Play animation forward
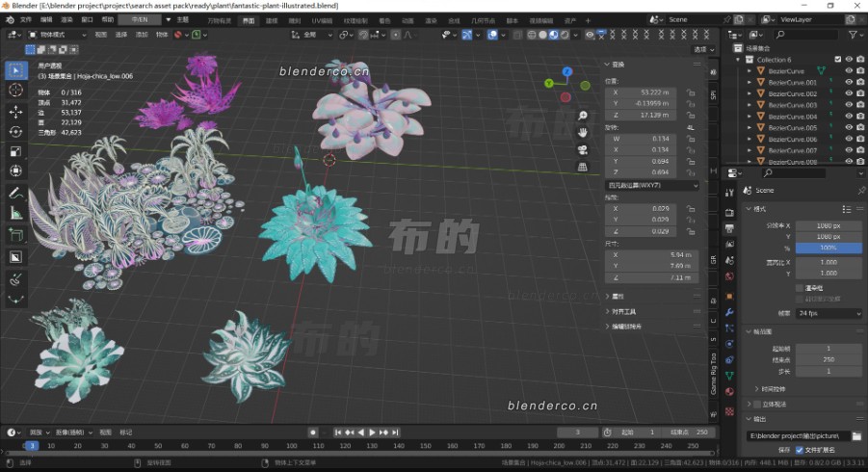The width and height of the screenshot is (868, 472). tap(372, 433)
